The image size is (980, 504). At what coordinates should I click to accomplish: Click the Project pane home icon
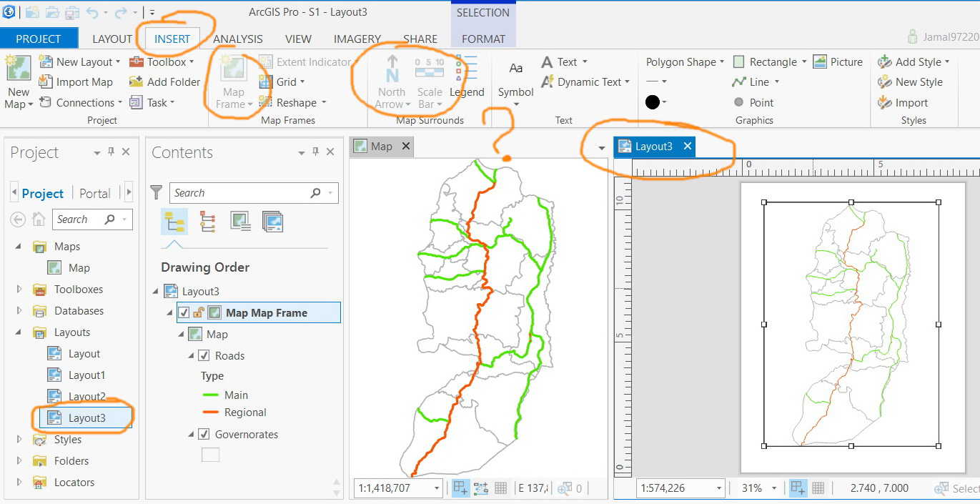pos(39,219)
